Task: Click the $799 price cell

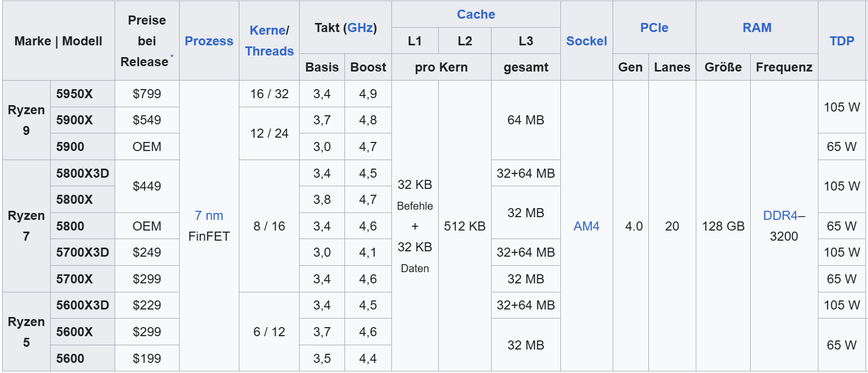Action: pos(147,94)
